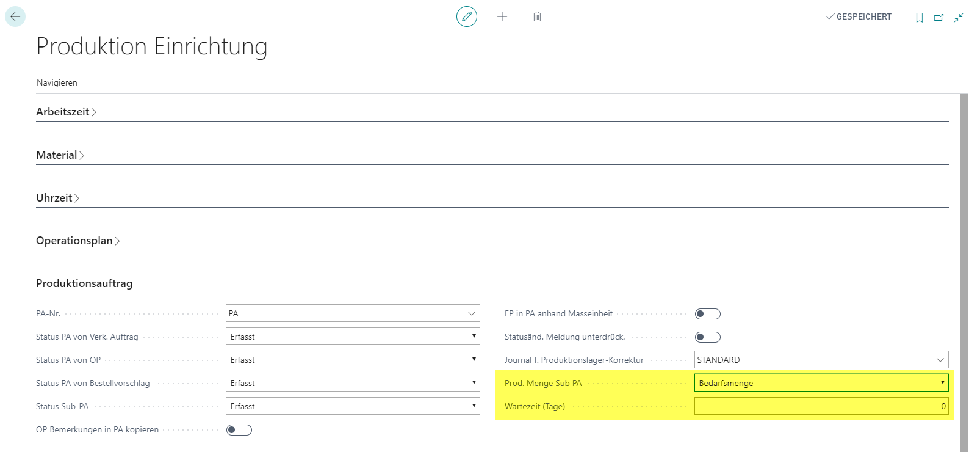Delete the record with the trash icon
Image resolution: width=980 pixels, height=452 pixels.
click(x=537, y=16)
